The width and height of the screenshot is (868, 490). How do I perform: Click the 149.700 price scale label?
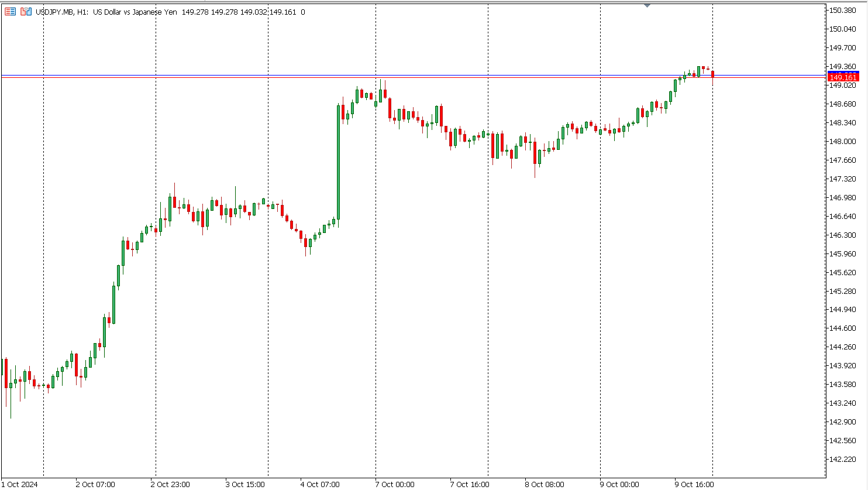(x=843, y=47)
